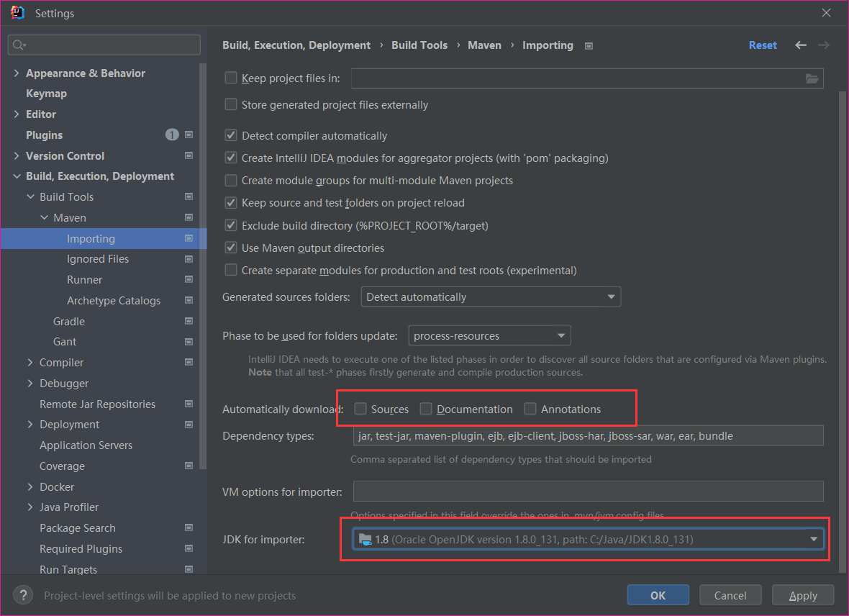Expand Appearance & Behavior section
Viewport: 849px width, 616px height.
(17, 73)
